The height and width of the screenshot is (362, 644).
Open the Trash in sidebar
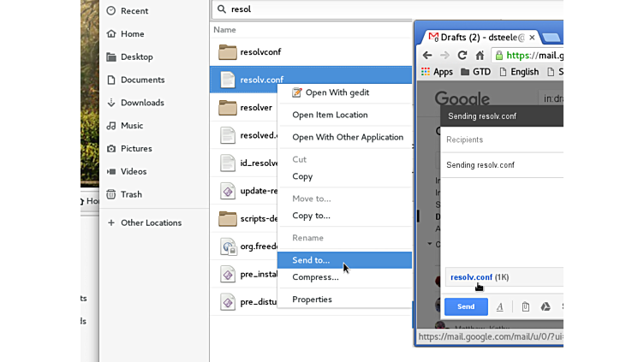[x=131, y=194]
